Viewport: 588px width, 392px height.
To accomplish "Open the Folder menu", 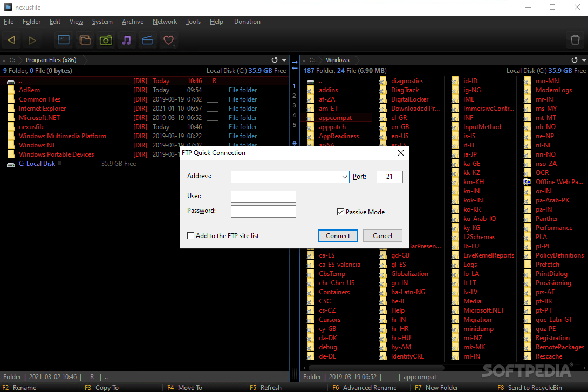I will (31, 22).
